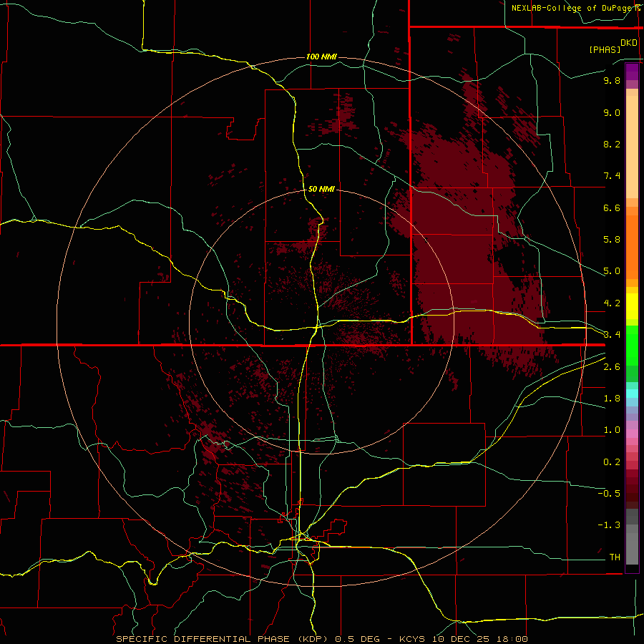Click the 5.0 scale value

pyautogui.click(x=612, y=271)
